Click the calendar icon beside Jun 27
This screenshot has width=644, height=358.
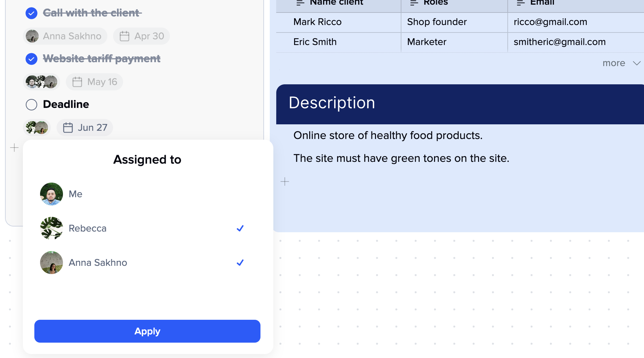click(68, 127)
